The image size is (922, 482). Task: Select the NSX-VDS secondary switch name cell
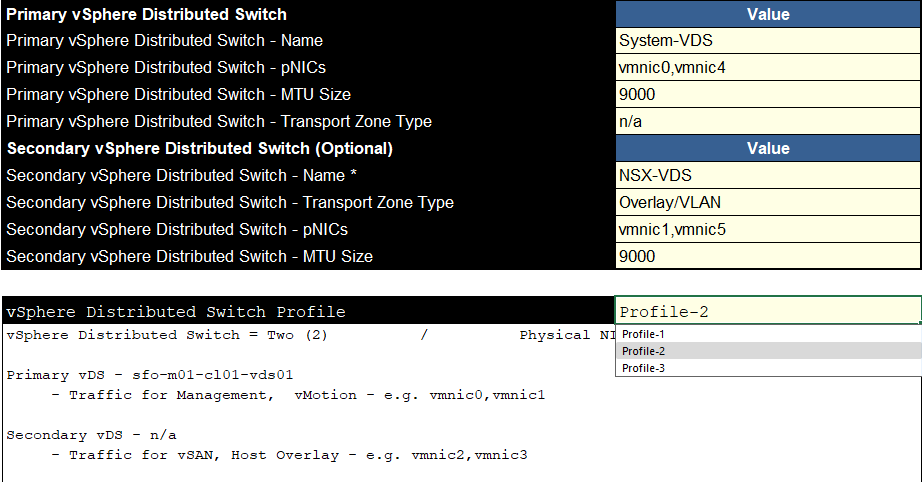(768, 175)
